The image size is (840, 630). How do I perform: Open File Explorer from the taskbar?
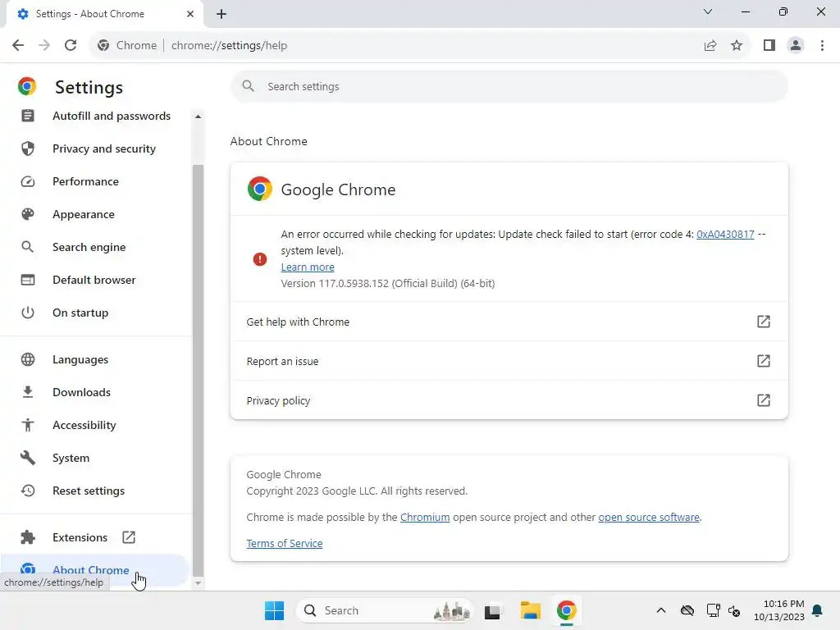[531, 610]
